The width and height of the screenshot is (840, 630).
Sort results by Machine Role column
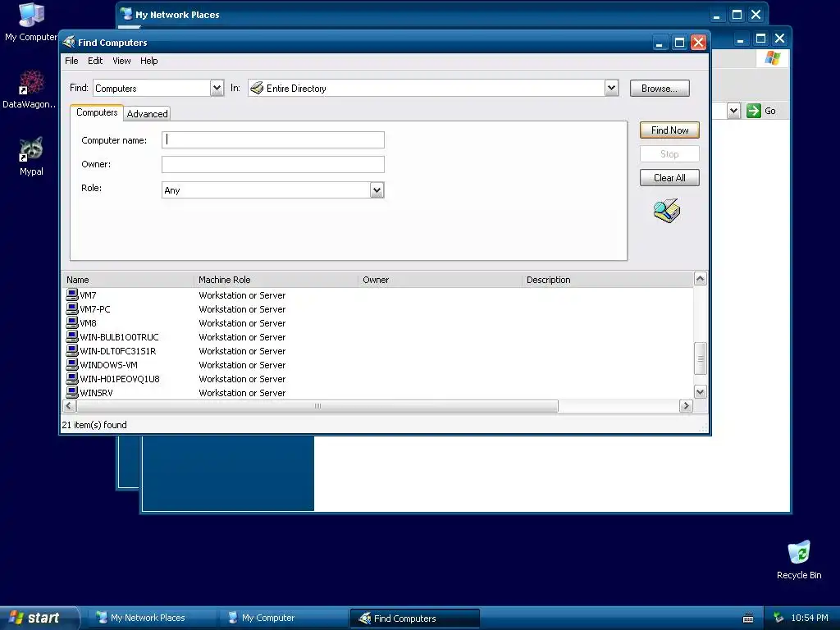coord(276,280)
